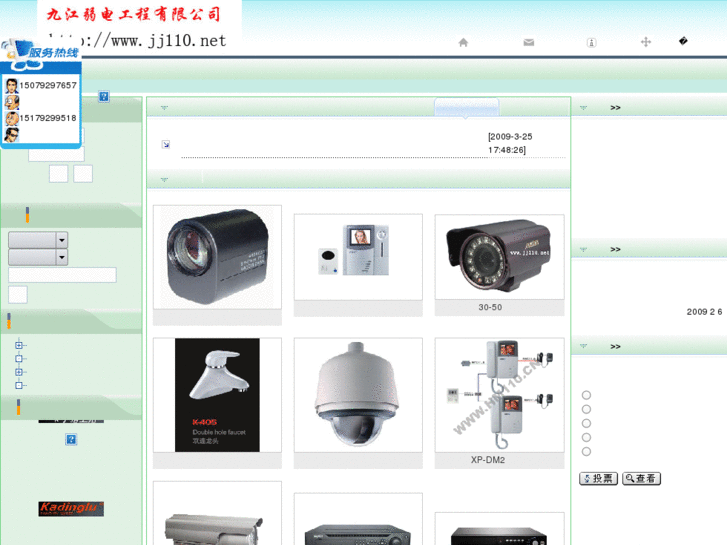The image size is (727, 545).
Task: Select the third radio option in the poll
Action: pos(586,423)
